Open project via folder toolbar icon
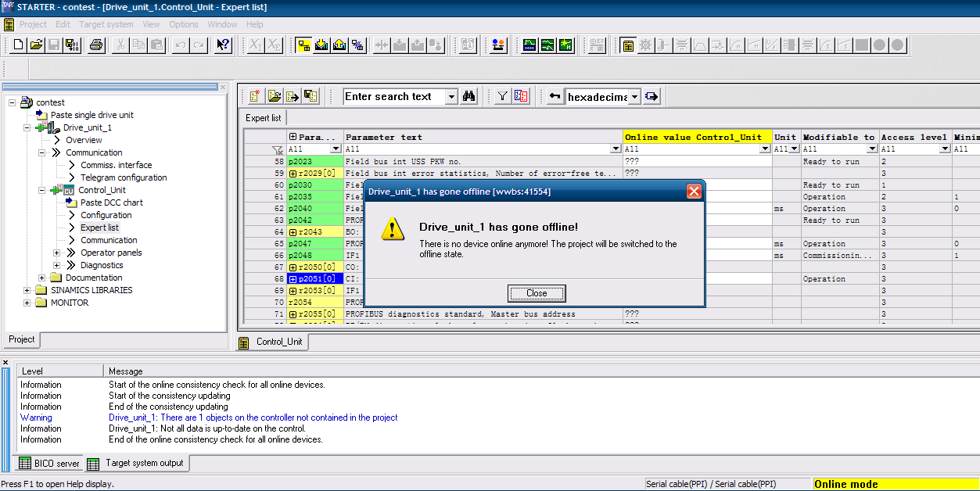The height and width of the screenshot is (491, 980). [36, 45]
